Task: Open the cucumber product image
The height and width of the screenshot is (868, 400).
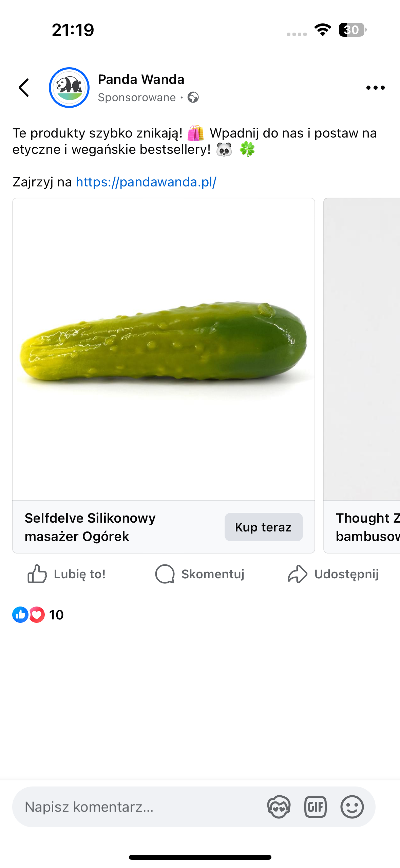Action: (164, 348)
